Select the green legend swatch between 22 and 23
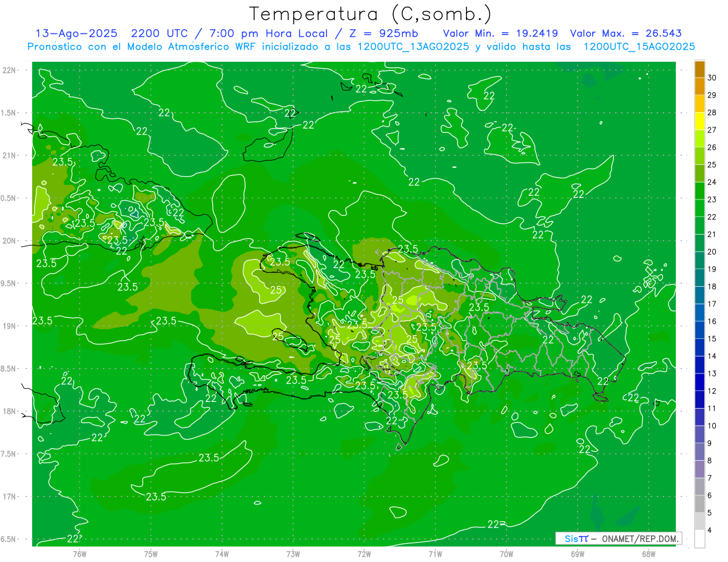Image resolution: width=728 pixels, height=562 pixels. (x=699, y=208)
